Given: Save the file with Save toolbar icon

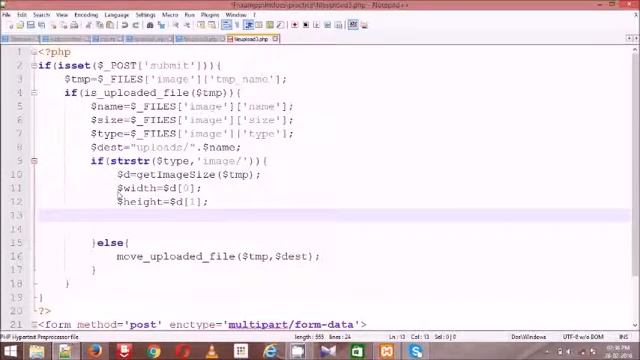Looking at the screenshot, I should [31, 25].
